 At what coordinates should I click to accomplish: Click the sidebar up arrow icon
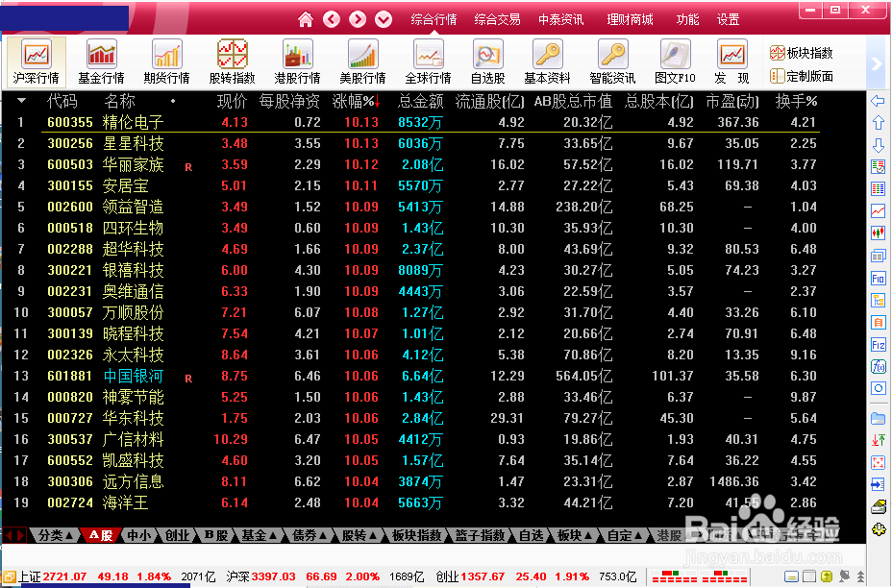[879, 123]
